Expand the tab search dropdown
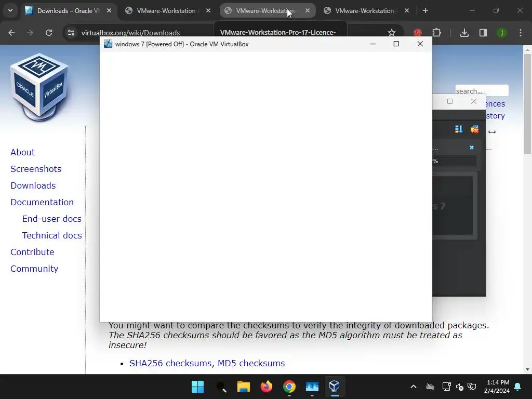This screenshot has height=399, width=532. [x=10, y=10]
